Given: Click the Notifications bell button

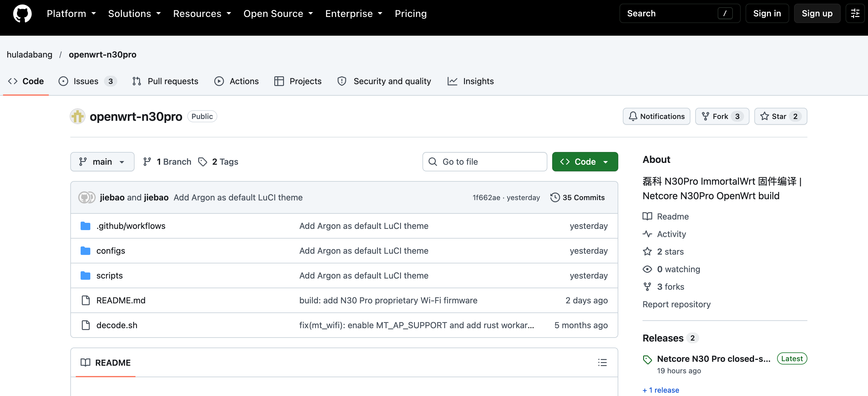Looking at the screenshot, I should (656, 117).
